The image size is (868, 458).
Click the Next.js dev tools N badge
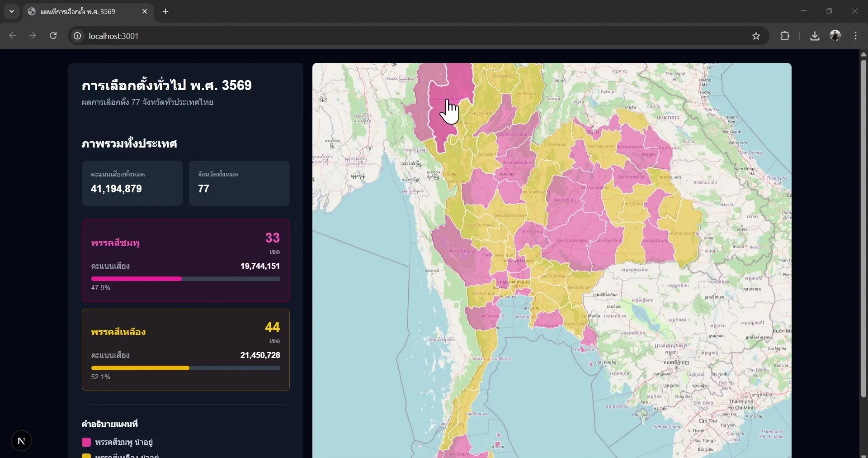pyautogui.click(x=21, y=441)
